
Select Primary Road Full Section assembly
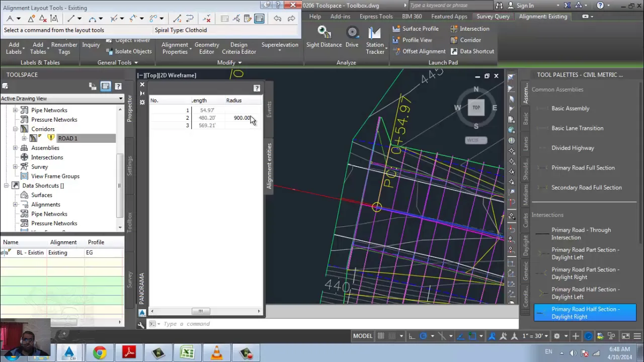tap(583, 168)
